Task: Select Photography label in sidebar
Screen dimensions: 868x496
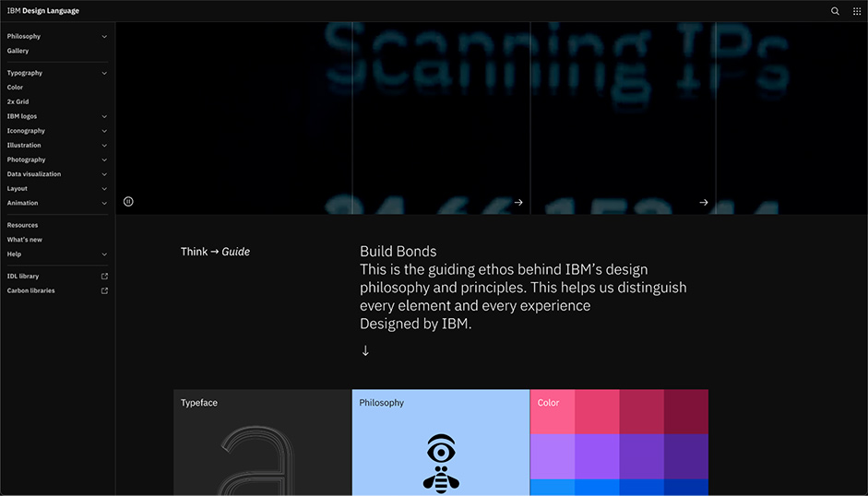Action: 26,160
